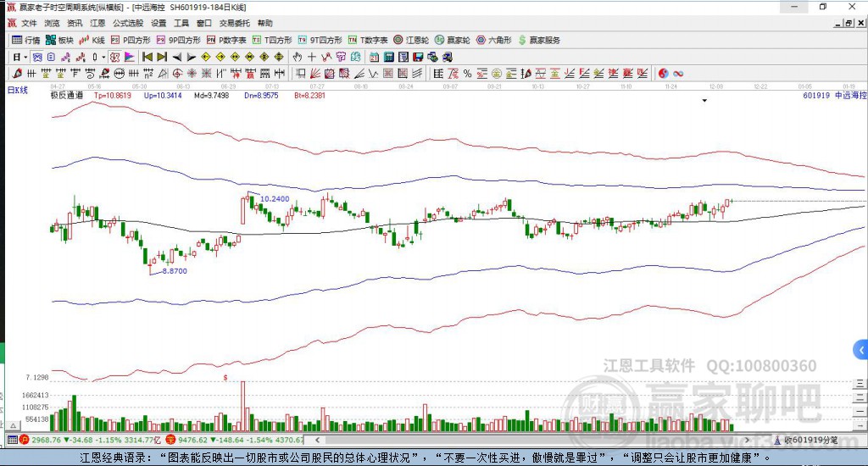Click the red floppy disk save icon
Screen dimensions: 868x466
(x=418, y=57)
